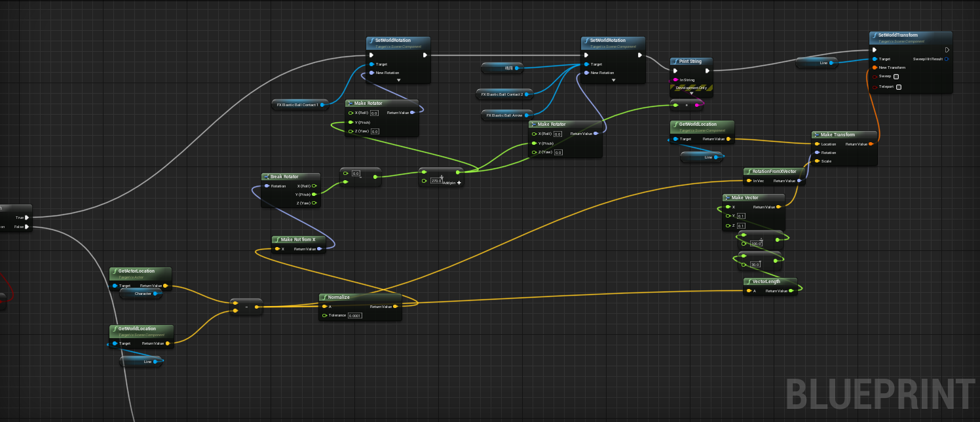Click False exec pin on Branch node
Viewport: 980px width, 422px height.
pyautogui.click(x=26, y=227)
